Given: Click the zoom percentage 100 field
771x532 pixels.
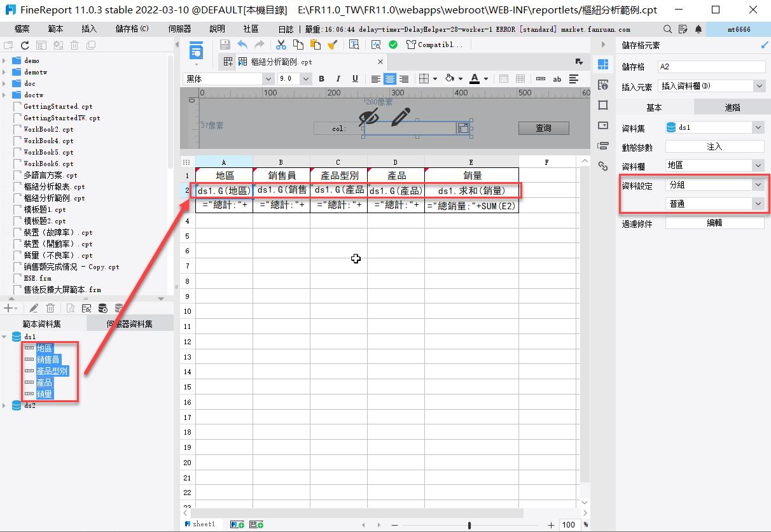Looking at the screenshot, I should pyautogui.click(x=569, y=525).
